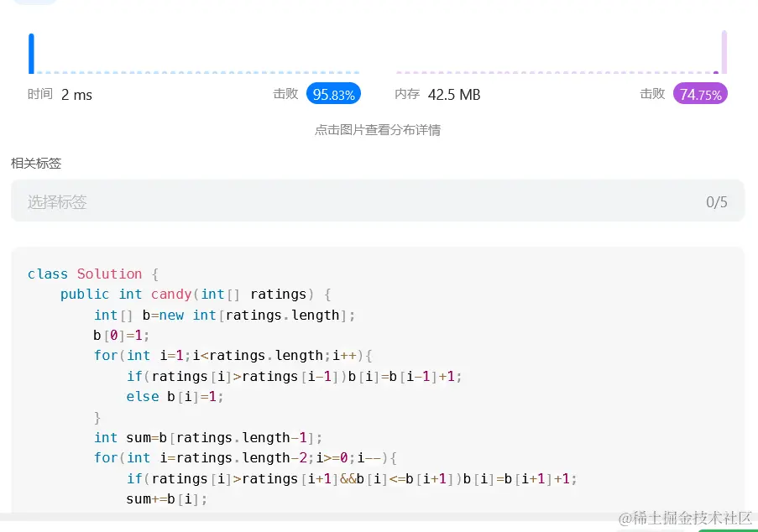758x532 pixels.
Task: Click the '42.5 MB' memory value
Action: 454,95
